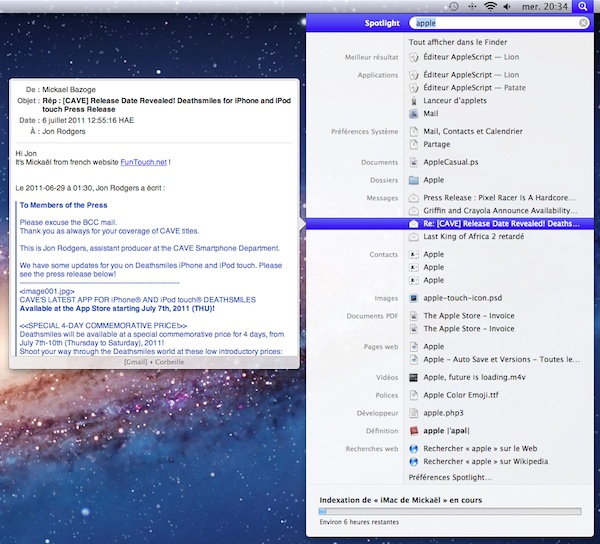Open the Partage preference icon
This screenshot has width=600, height=544.
(x=414, y=144)
